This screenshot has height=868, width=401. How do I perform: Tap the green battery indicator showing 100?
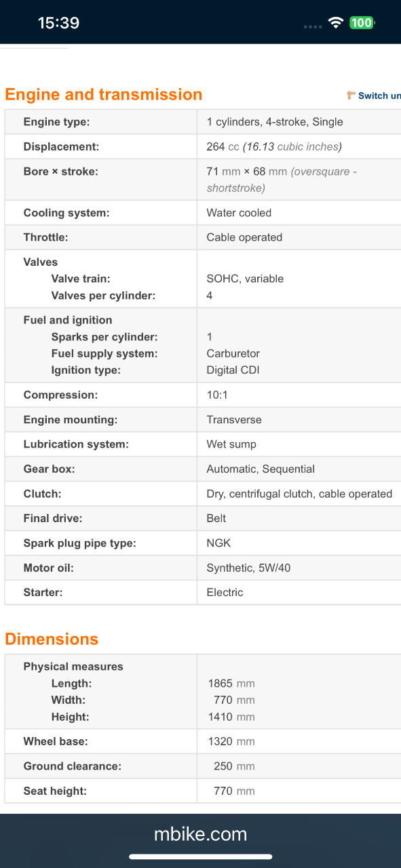362,22
